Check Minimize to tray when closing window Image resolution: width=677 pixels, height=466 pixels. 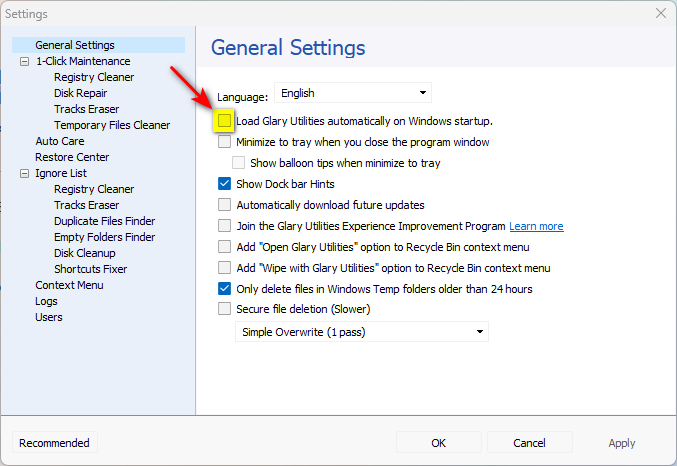pos(225,142)
